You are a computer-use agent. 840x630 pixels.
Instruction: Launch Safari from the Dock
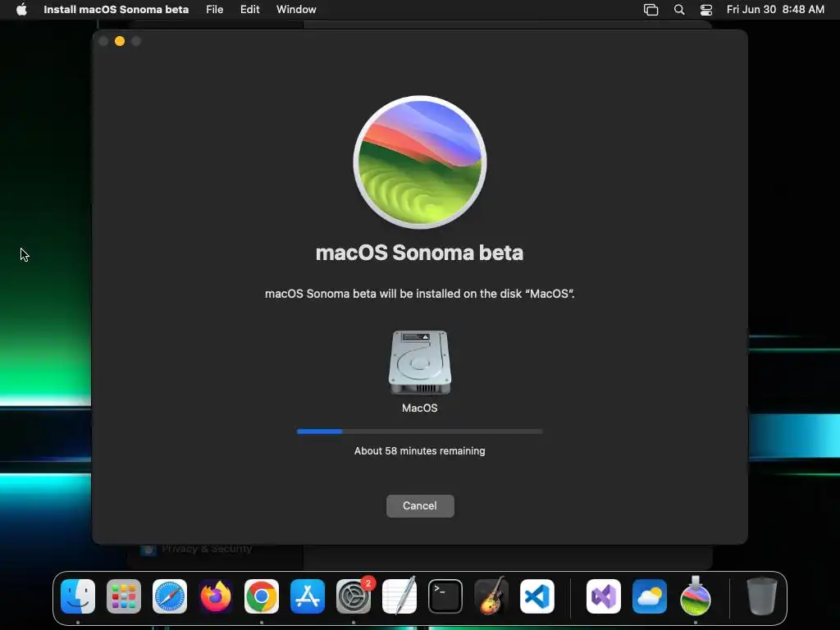click(170, 596)
